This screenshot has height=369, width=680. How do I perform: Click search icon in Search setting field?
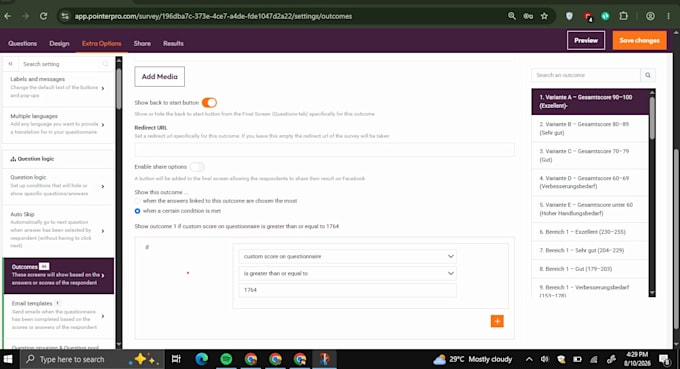[105, 64]
